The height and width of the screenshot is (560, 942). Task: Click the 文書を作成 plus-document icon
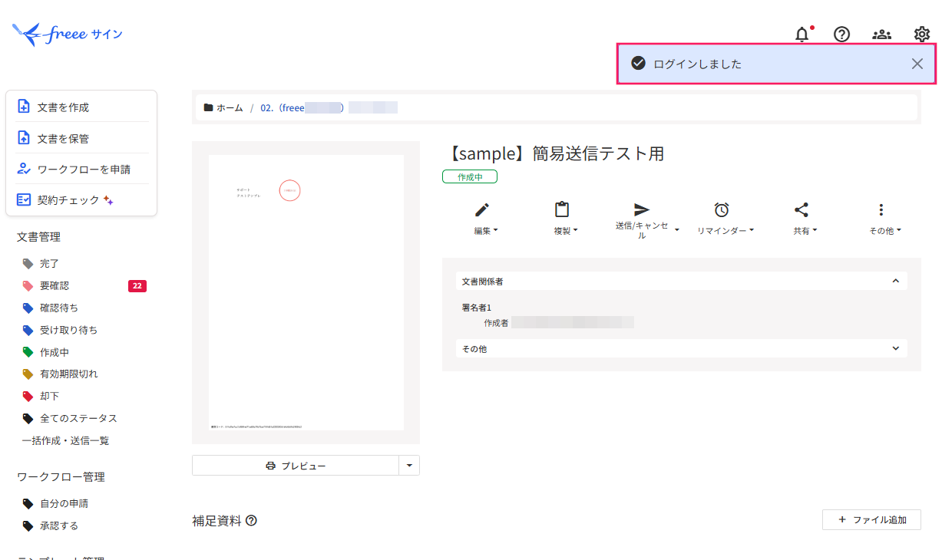(x=24, y=107)
